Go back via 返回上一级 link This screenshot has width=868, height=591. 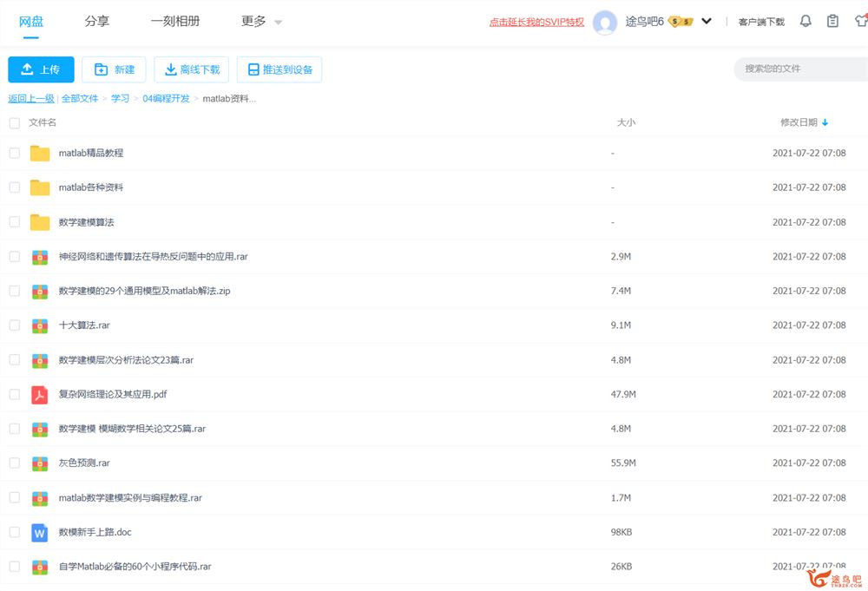[x=31, y=99]
